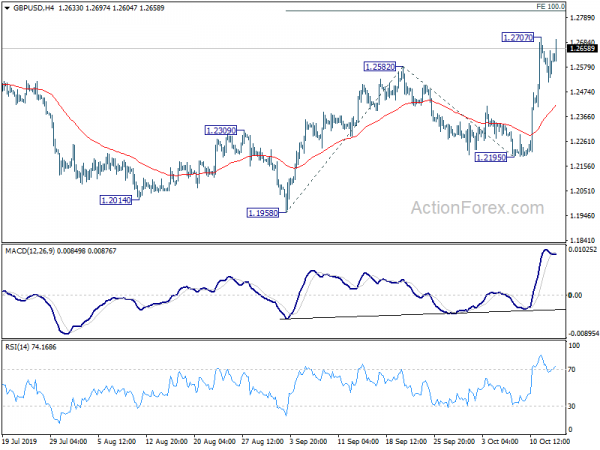Open the GBPUSD.H4 chart dropdown arrow
Screen dimensions: 600x450
[x=7, y=8]
